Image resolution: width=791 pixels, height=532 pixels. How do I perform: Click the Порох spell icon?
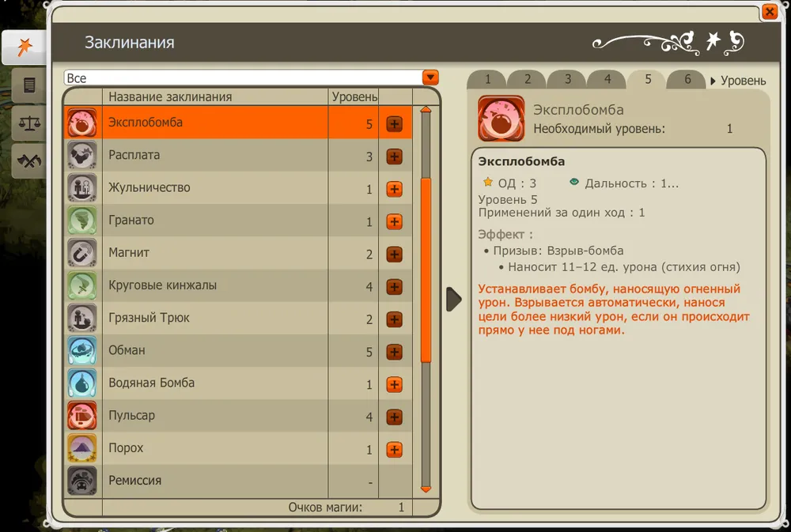(82, 447)
